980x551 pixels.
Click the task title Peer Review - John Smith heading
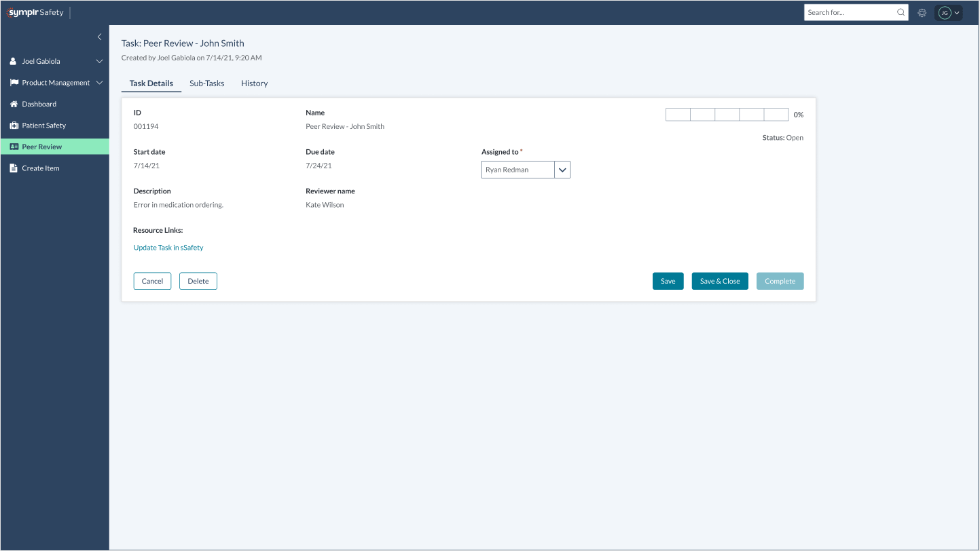click(x=183, y=43)
